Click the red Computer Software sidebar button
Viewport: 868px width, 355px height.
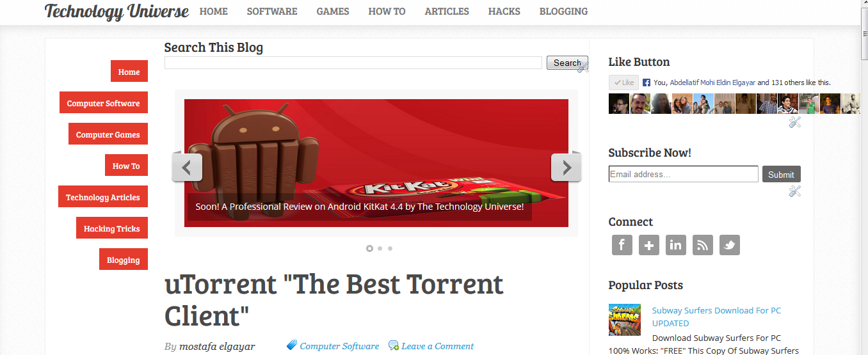104,103
